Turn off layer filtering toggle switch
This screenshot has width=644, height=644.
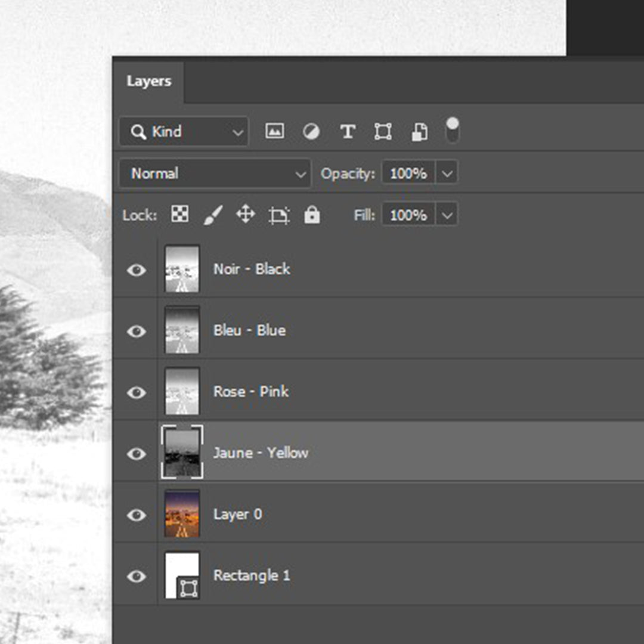coord(453,130)
